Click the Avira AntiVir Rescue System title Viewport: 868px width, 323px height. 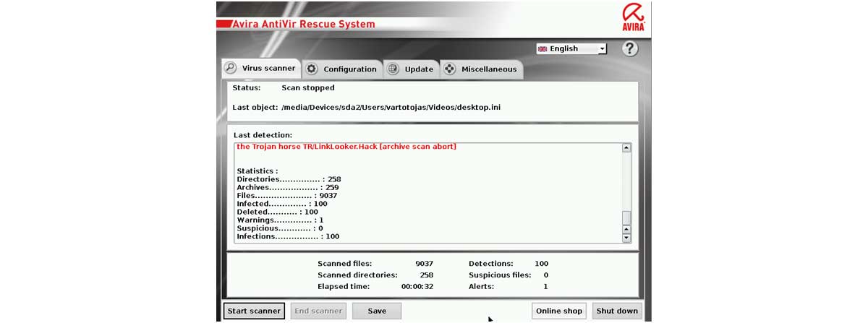pos(303,24)
